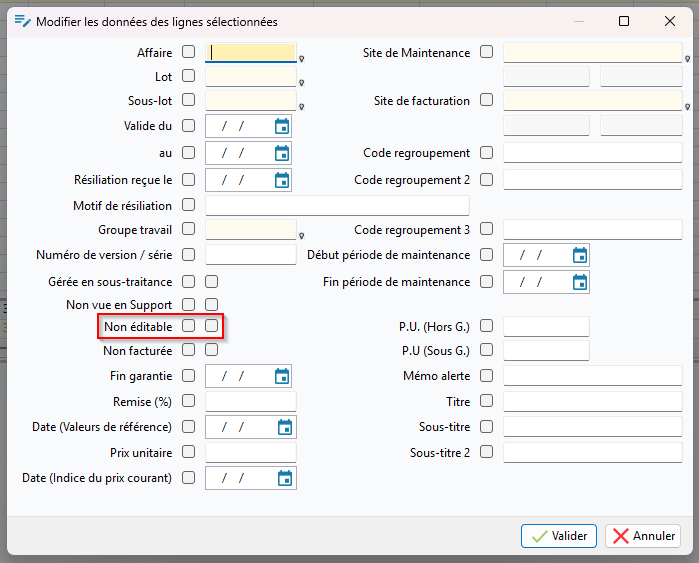Tick the second Non éditable value checkbox

pyautogui.click(x=211, y=325)
